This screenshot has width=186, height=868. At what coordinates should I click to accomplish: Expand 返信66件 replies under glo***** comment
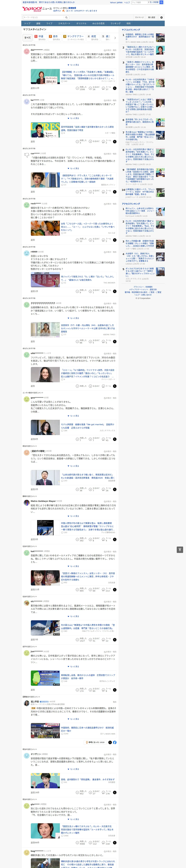(x=35, y=843)
